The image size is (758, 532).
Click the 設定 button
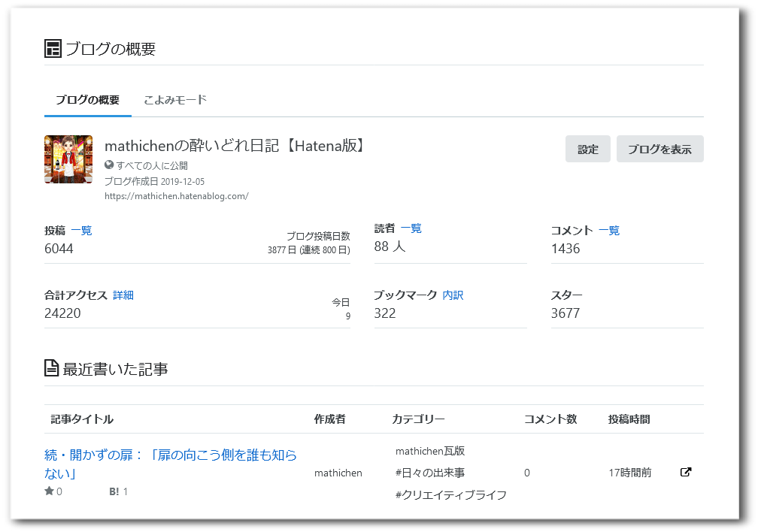pos(588,149)
